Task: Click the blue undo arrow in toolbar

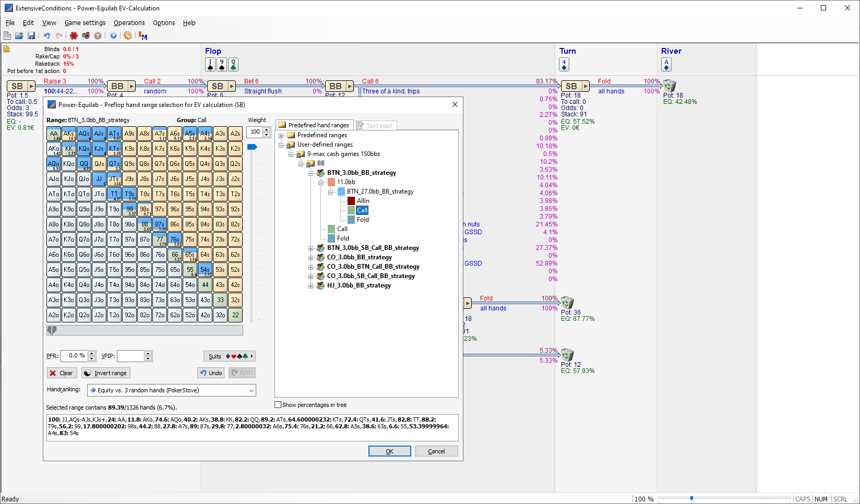Action: pos(47,35)
